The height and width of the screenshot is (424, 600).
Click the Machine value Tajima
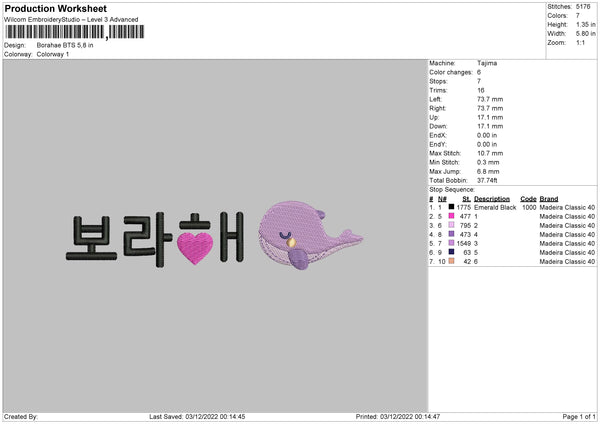[487, 63]
